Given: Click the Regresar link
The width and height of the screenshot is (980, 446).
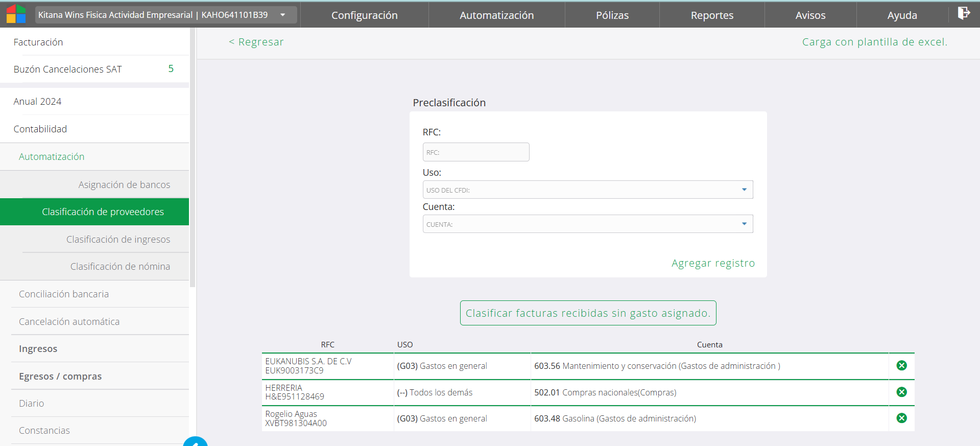Looking at the screenshot, I should click(256, 42).
